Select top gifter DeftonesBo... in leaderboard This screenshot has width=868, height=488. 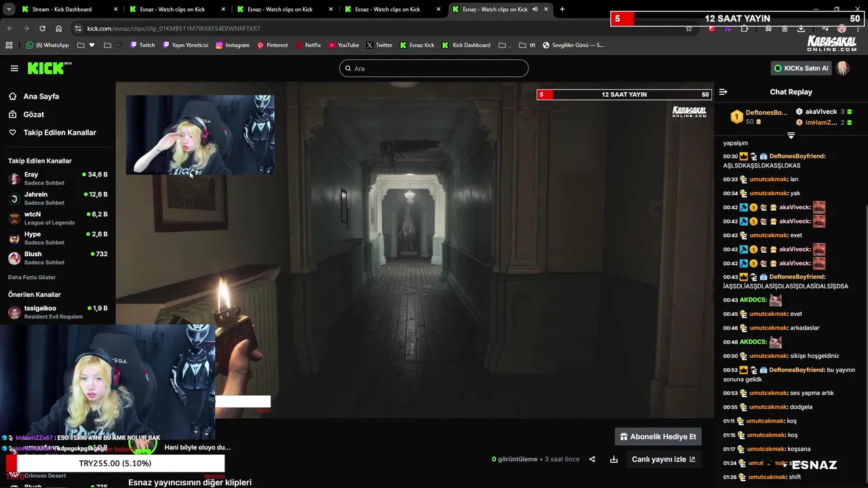tap(759, 117)
